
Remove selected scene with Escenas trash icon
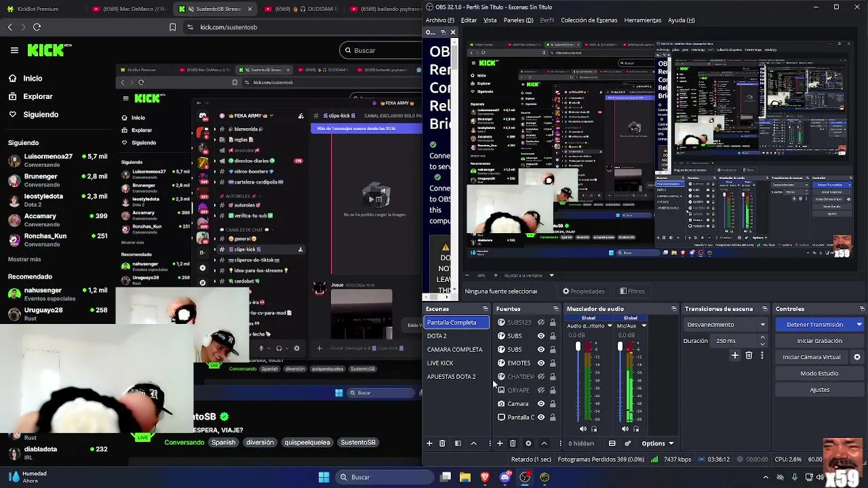[x=442, y=443]
